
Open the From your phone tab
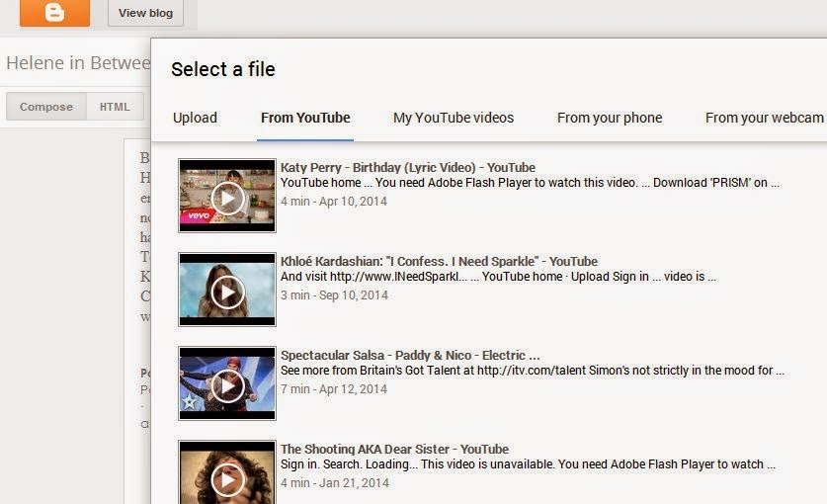click(x=610, y=118)
